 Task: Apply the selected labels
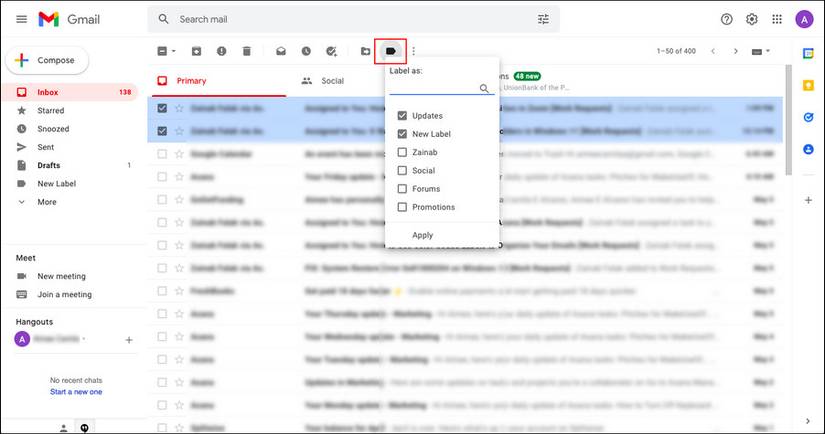[422, 235]
